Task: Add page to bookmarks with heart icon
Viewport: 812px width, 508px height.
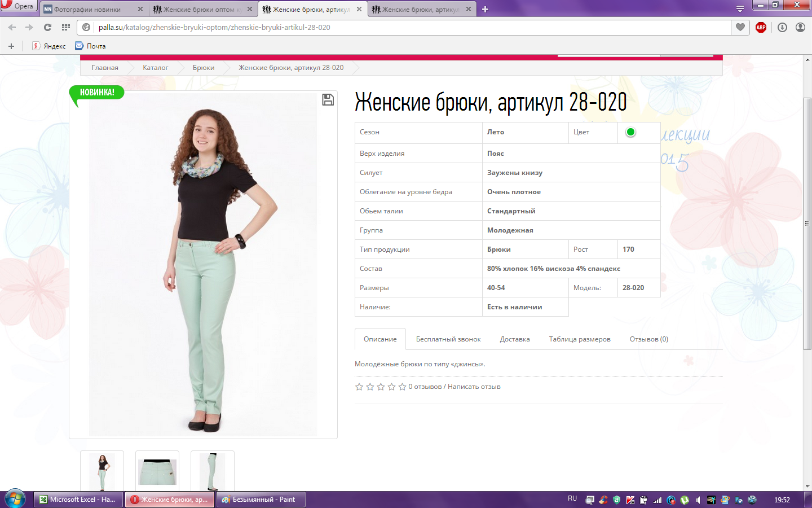Action: click(740, 27)
